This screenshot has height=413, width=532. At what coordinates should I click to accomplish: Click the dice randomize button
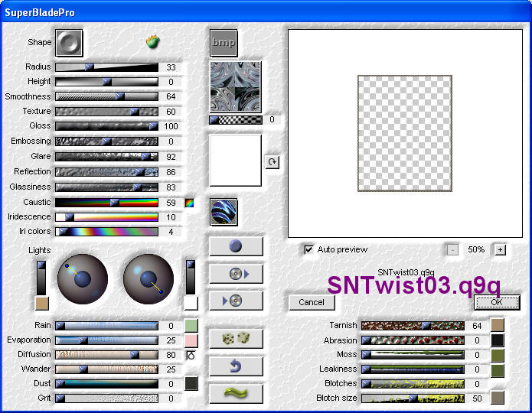tap(236, 338)
